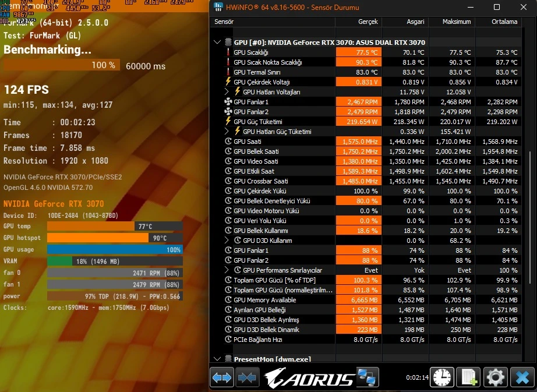Click the 124 FPS readout in FurMark
Screen dimensions: 537x392
pos(26,90)
